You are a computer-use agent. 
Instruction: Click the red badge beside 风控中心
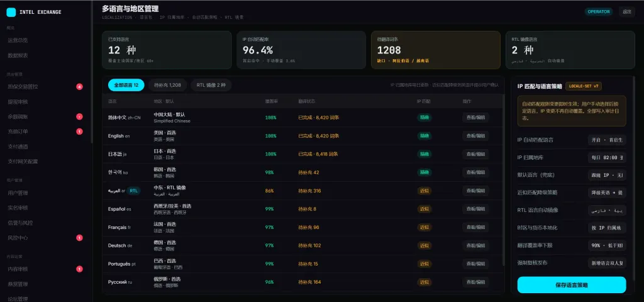tap(79, 237)
